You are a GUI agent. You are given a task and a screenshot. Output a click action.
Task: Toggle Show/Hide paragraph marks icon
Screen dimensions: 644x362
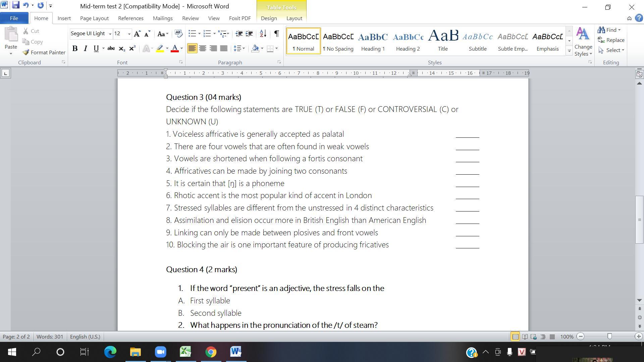click(x=276, y=34)
